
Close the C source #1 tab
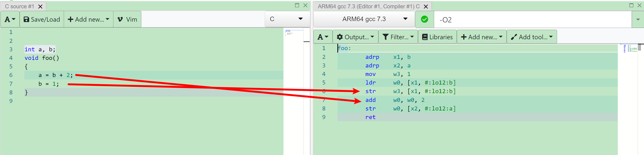coord(40,7)
